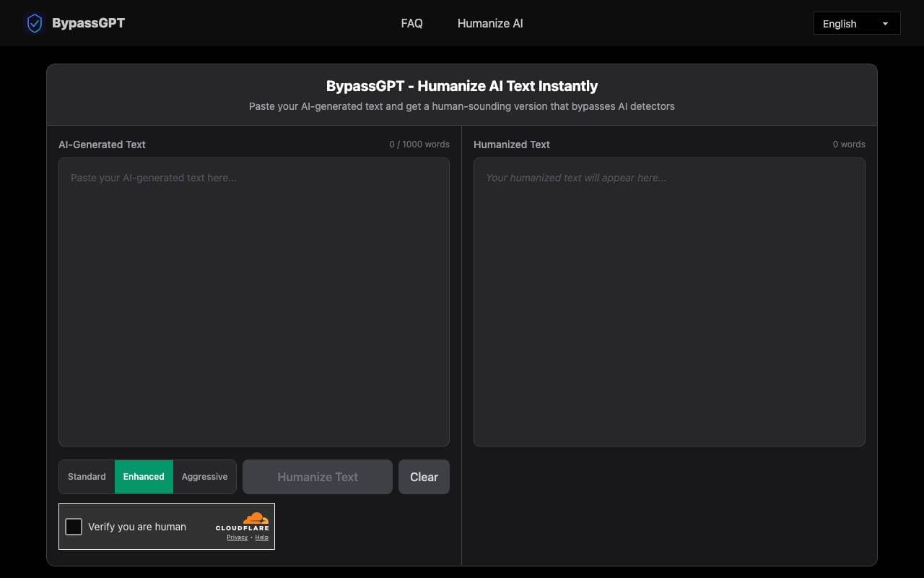Click the 'AI-Generated Text' label

[x=102, y=144]
